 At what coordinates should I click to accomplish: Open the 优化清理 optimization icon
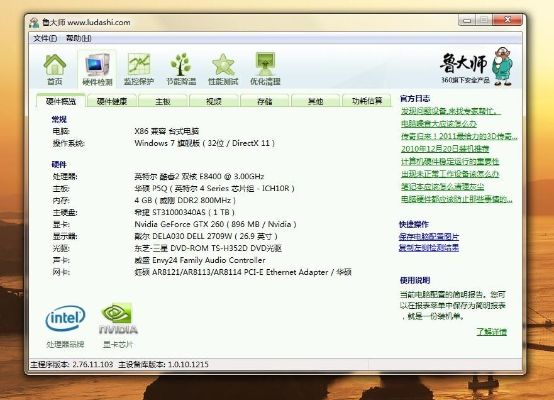point(265,69)
